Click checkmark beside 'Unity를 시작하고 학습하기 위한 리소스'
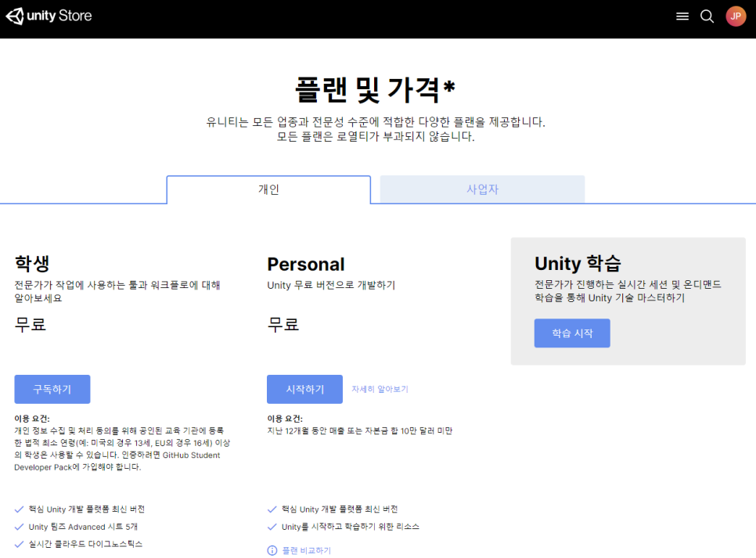Screen dimensions: 756x558 click(x=272, y=527)
